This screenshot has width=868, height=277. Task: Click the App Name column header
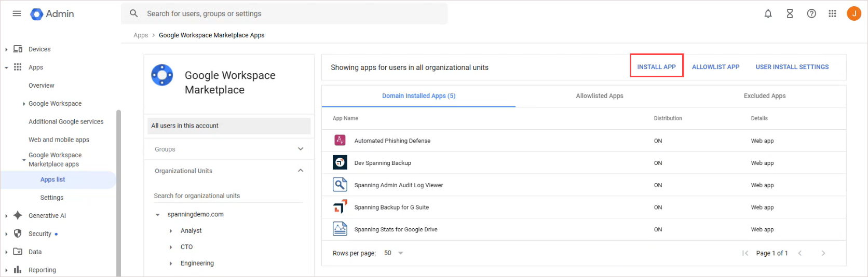coord(345,118)
